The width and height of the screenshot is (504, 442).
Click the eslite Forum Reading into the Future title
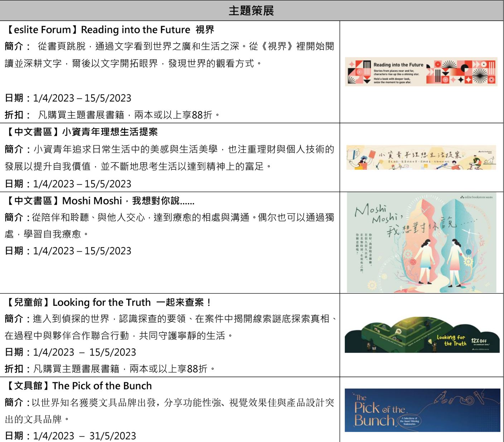pos(110,30)
